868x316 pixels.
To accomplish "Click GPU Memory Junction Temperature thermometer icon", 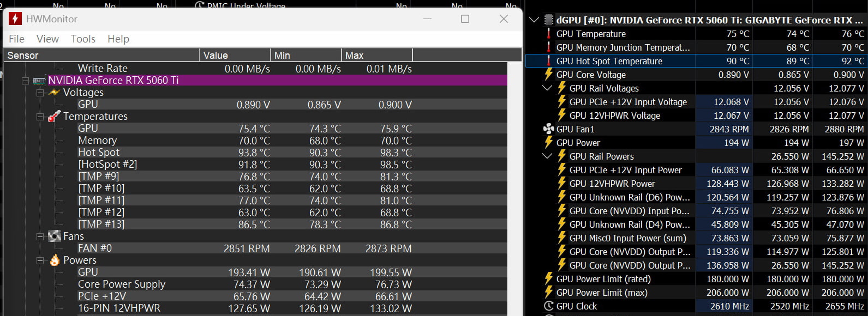I will pos(549,47).
